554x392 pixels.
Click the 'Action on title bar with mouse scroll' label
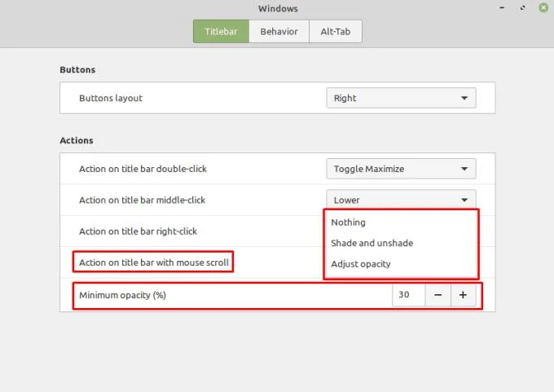point(154,262)
